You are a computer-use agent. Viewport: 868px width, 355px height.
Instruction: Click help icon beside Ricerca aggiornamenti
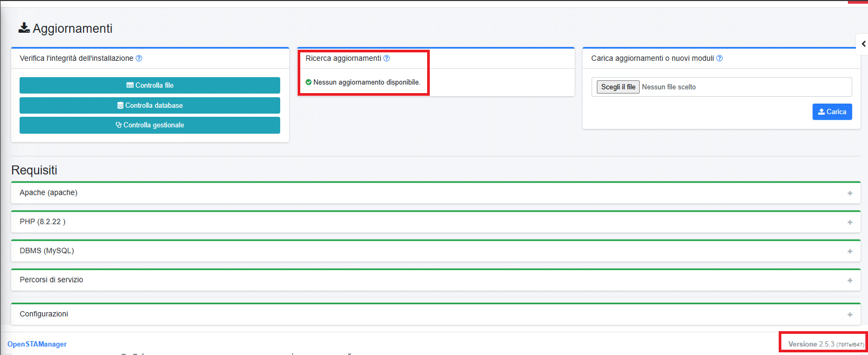coord(386,58)
